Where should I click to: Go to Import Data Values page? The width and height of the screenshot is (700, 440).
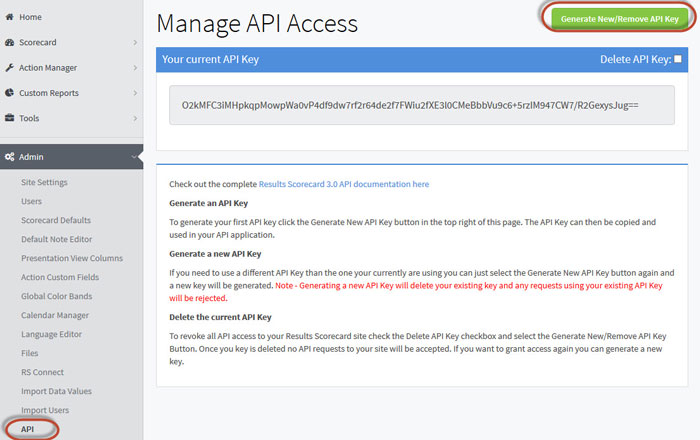point(58,391)
